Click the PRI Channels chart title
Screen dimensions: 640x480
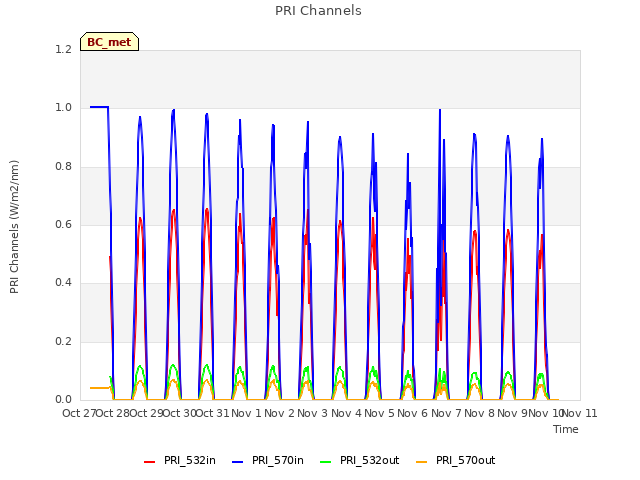(318, 11)
